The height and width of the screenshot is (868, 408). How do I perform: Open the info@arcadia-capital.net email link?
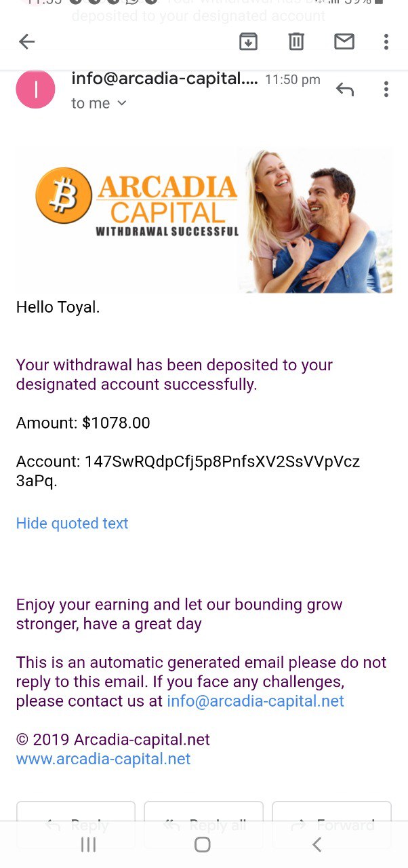click(256, 701)
